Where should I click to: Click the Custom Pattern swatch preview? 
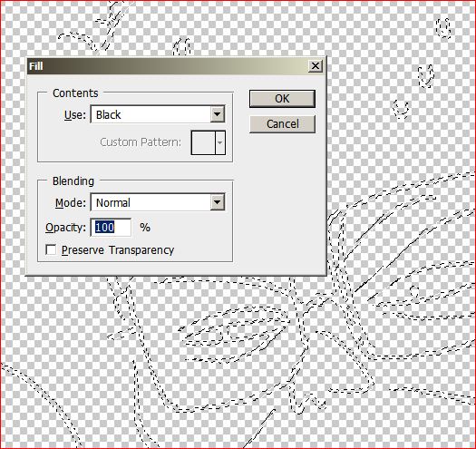(203, 142)
